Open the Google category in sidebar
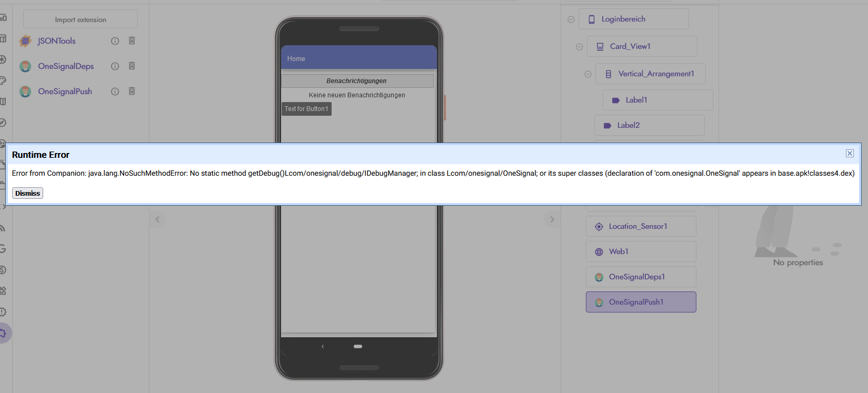This screenshot has width=868, height=393. (3, 249)
